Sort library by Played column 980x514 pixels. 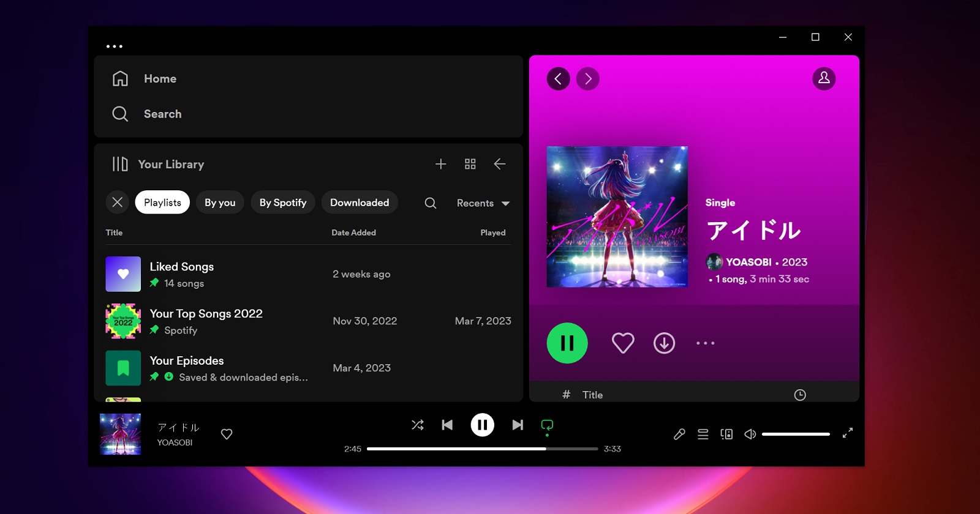pyautogui.click(x=492, y=233)
